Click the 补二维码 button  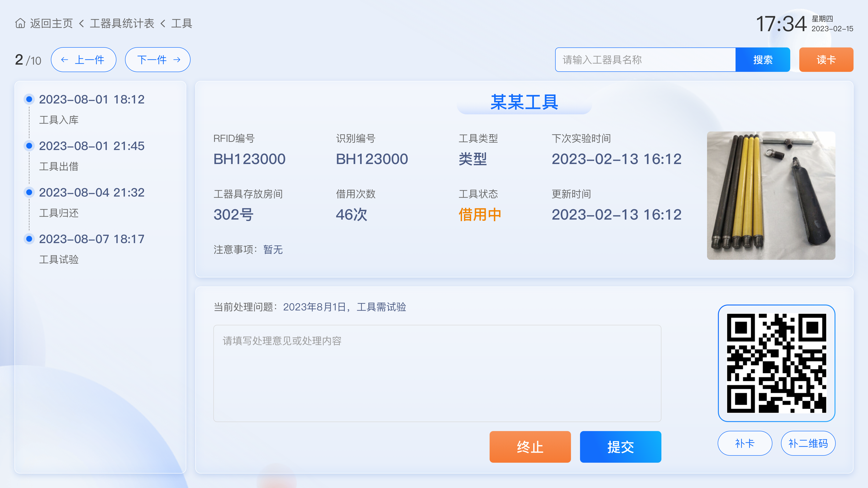(808, 443)
